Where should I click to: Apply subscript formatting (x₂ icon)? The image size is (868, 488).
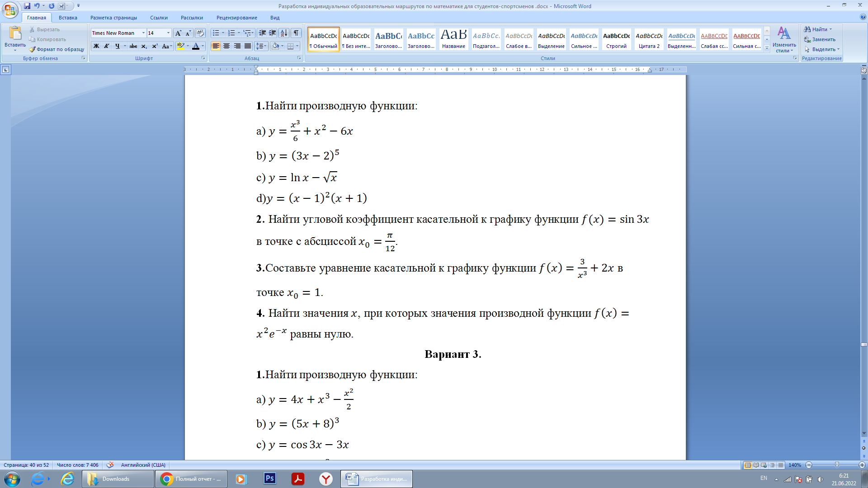144,46
